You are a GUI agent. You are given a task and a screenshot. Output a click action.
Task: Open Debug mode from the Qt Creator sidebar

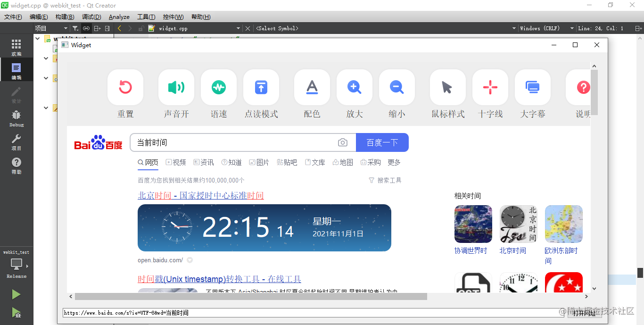[x=16, y=119]
